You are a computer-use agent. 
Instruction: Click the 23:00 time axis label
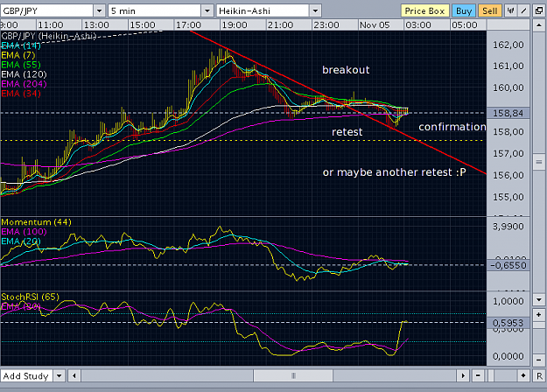[326, 25]
